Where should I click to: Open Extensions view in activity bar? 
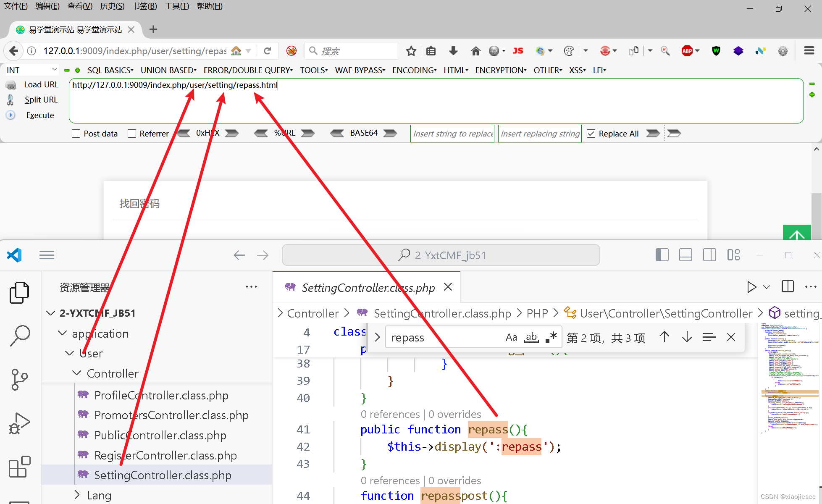(x=19, y=467)
